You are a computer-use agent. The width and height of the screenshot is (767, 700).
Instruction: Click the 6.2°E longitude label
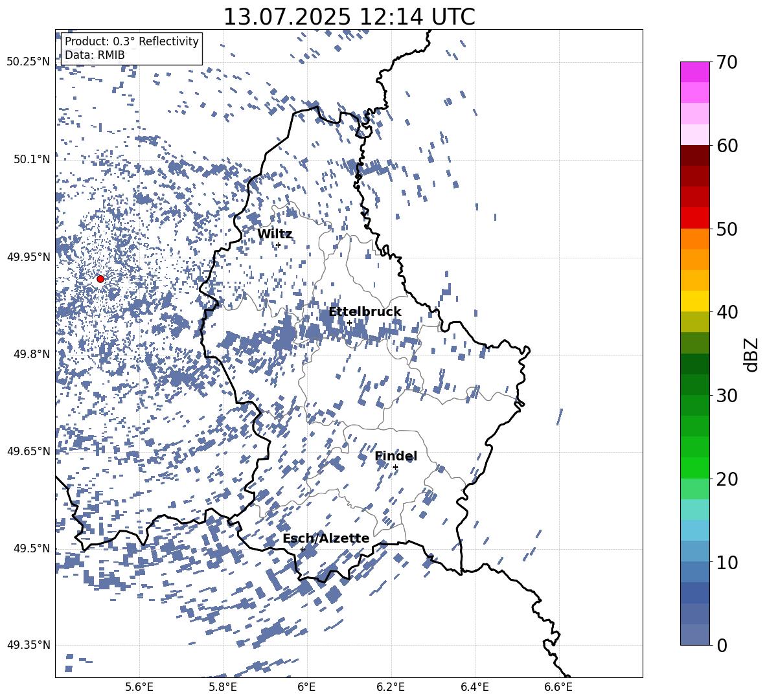click(x=391, y=687)
